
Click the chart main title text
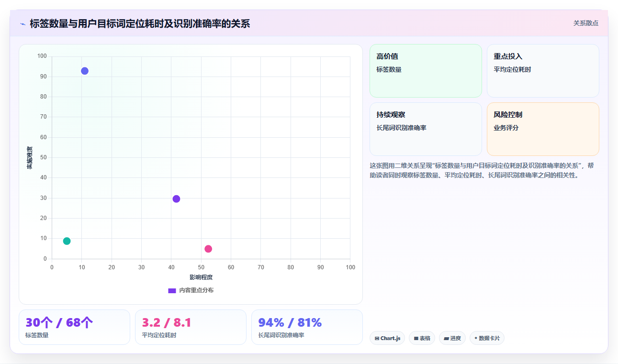(x=140, y=23)
